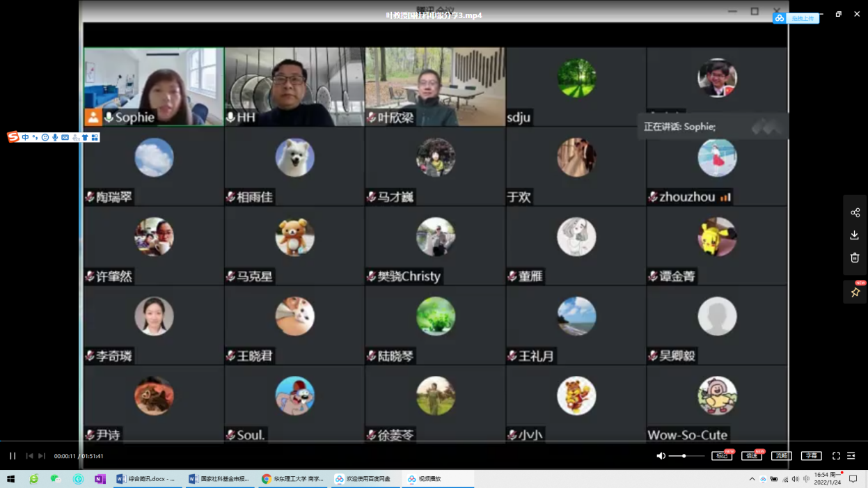Click 董雁's sketch avatar
Viewport: 868px width, 488px height.
tap(576, 237)
